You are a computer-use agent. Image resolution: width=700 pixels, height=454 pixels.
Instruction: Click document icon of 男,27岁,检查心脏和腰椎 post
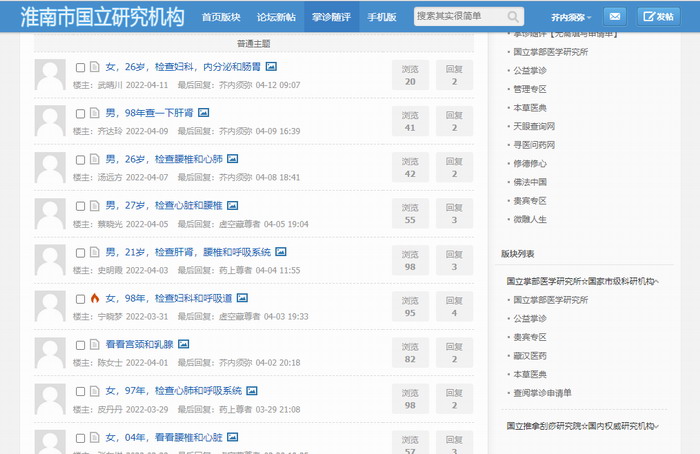coord(94,205)
